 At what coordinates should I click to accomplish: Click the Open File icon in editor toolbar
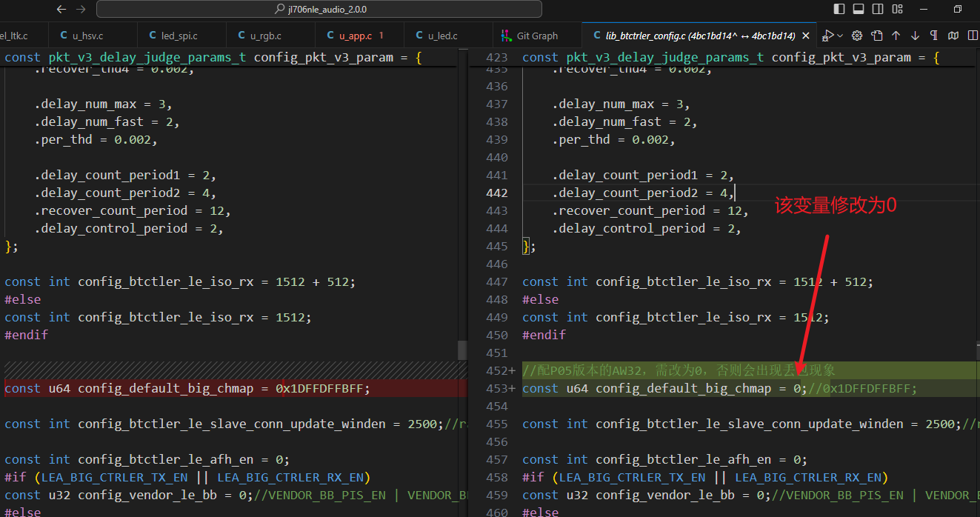(877, 36)
